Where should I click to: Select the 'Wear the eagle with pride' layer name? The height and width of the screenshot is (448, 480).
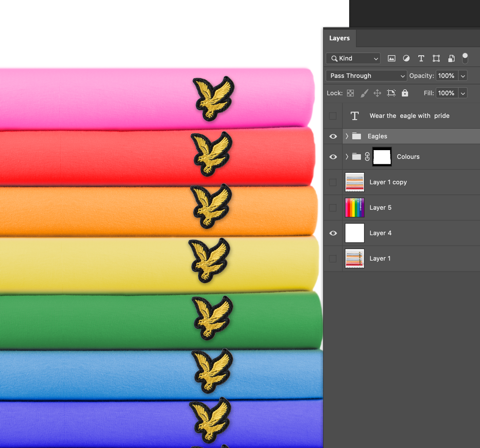[410, 116]
